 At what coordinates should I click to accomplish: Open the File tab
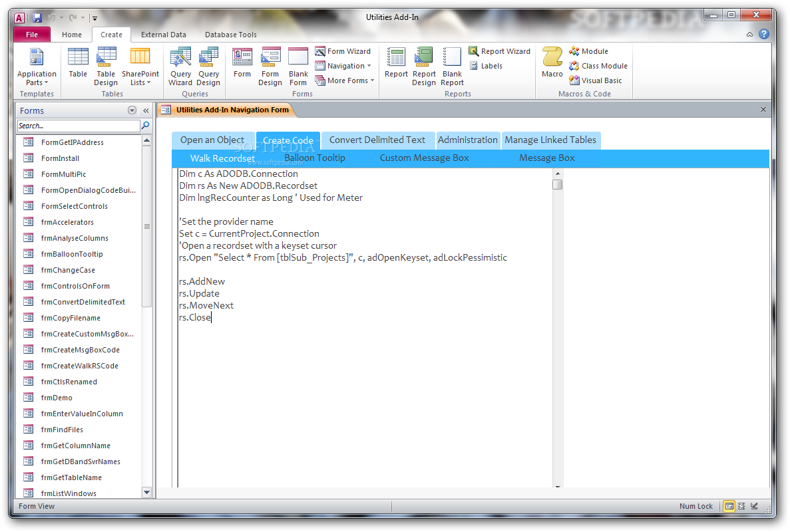click(x=32, y=34)
